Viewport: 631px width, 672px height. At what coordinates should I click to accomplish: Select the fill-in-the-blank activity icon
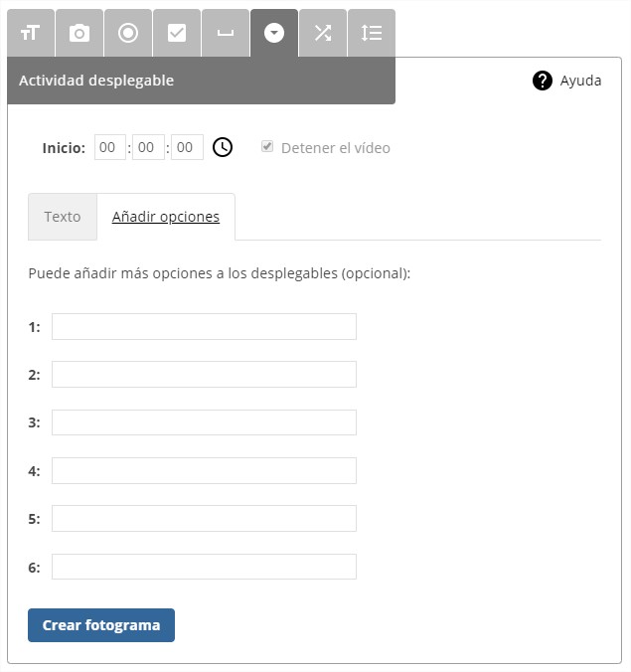(226, 33)
